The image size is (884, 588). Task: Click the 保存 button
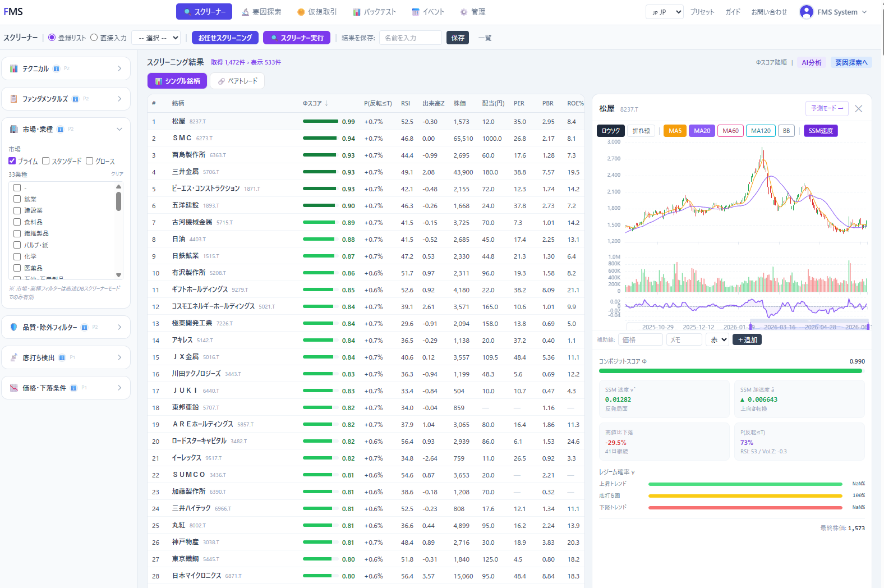(x=458, y=38)
